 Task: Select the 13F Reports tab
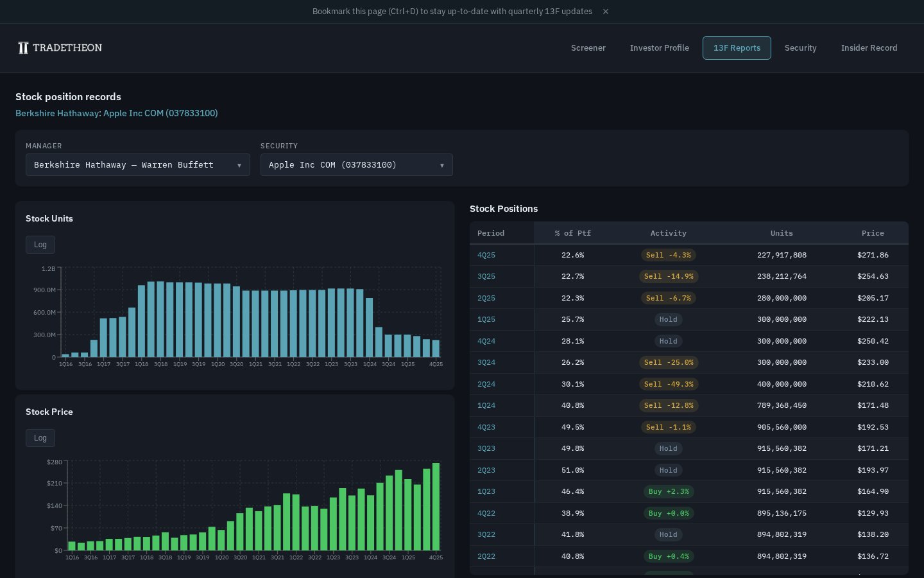pyautogui.click(x=737, y=48)
